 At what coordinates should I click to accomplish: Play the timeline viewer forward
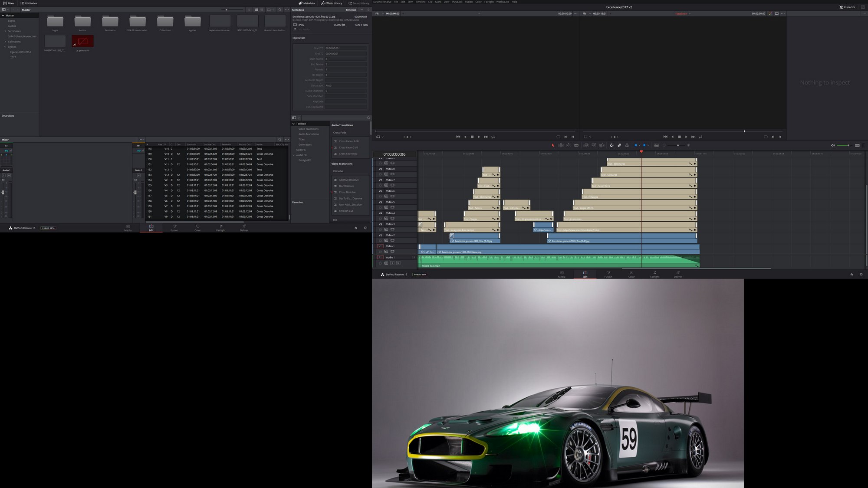(686, 137)
